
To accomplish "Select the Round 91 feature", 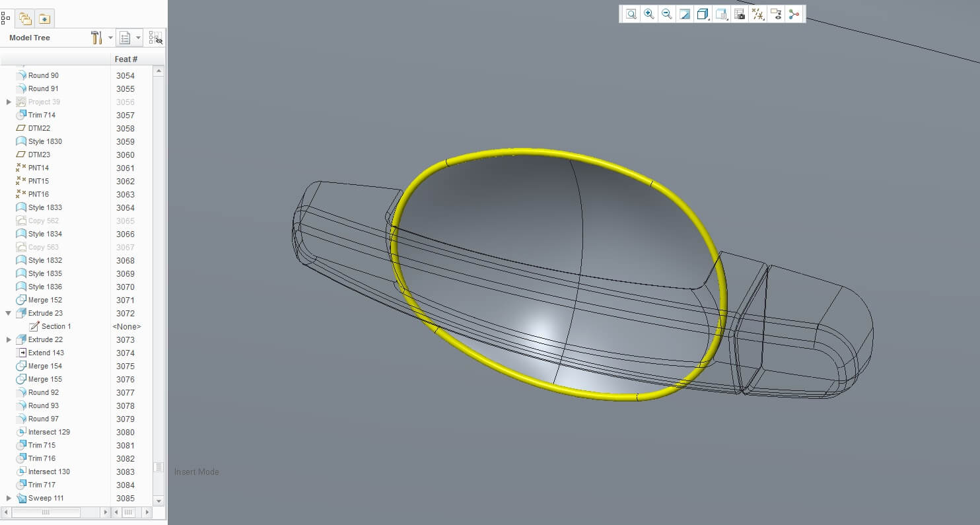I will point(43,88).
